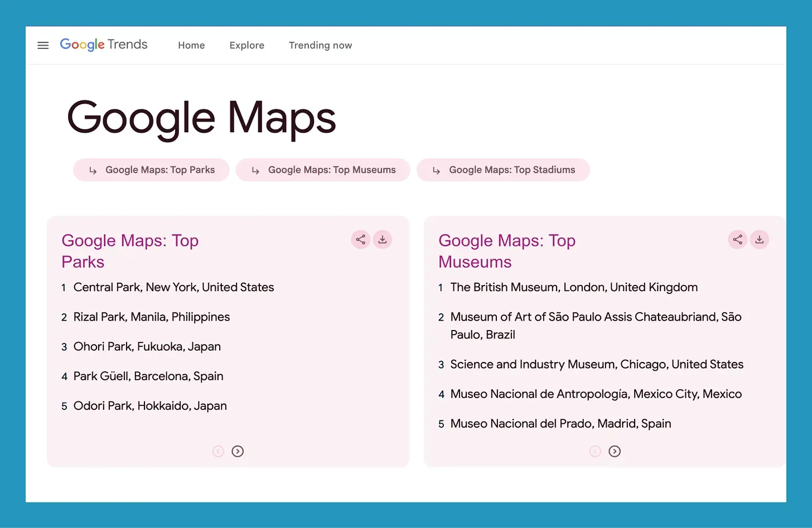Open the Home section
This screenshot has height=528, width=812.
click(191, 45)
